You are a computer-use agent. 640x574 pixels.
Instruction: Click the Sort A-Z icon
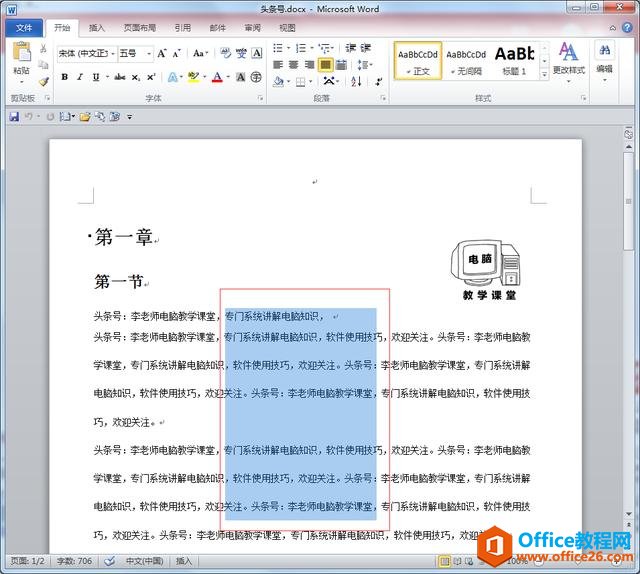(356, 81)
